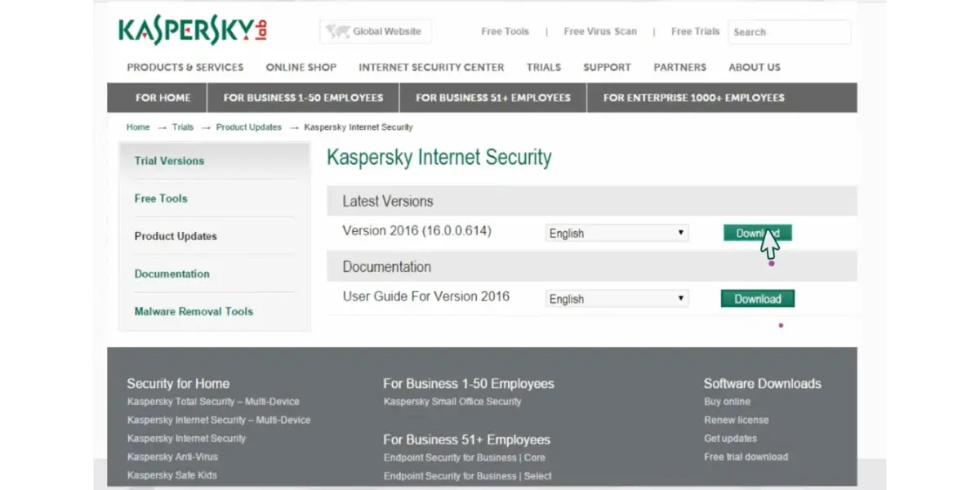
Task: Click the Security for Home footer heading
Action: coord(178,383)
